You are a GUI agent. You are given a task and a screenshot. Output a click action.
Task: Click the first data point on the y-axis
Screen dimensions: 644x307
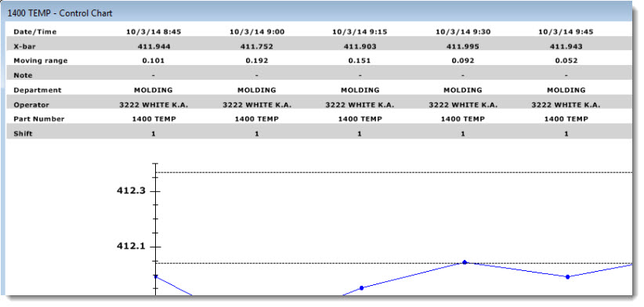(x=156, y=276)
